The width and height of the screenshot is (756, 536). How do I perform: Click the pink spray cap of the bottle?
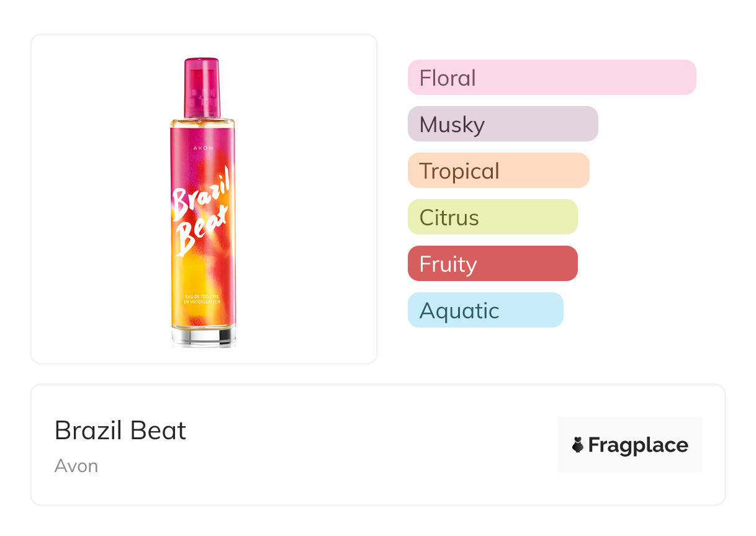tap(202, 87)
